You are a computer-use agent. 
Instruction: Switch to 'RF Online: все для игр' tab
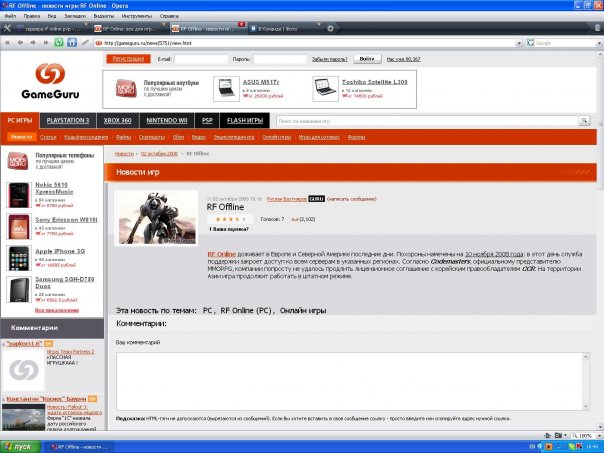click(x=129, y=29)
